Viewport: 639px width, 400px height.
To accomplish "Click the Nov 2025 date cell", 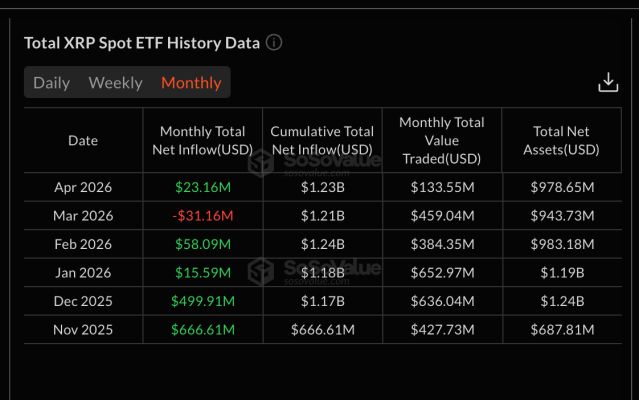I will 83,329.
